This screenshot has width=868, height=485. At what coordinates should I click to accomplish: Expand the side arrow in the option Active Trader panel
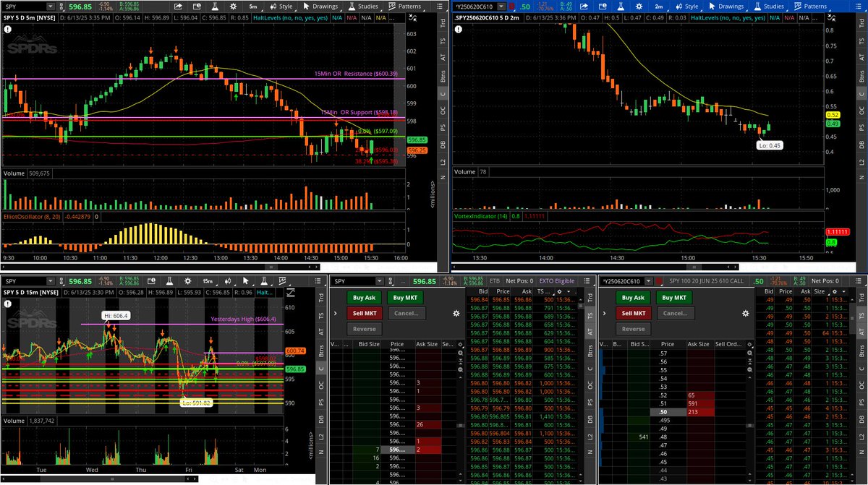point(604,313)
